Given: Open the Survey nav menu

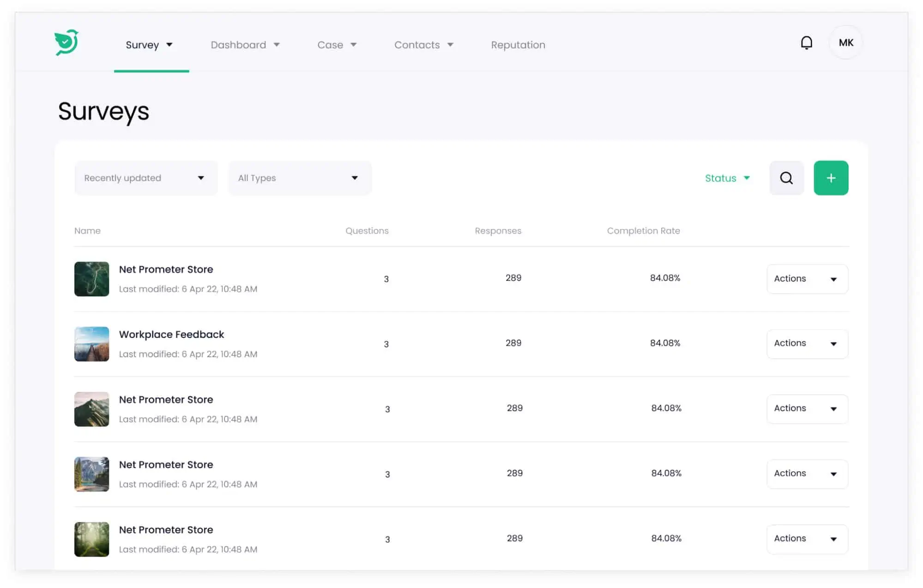Looking at the screenshot, I should tap(149, 45).
